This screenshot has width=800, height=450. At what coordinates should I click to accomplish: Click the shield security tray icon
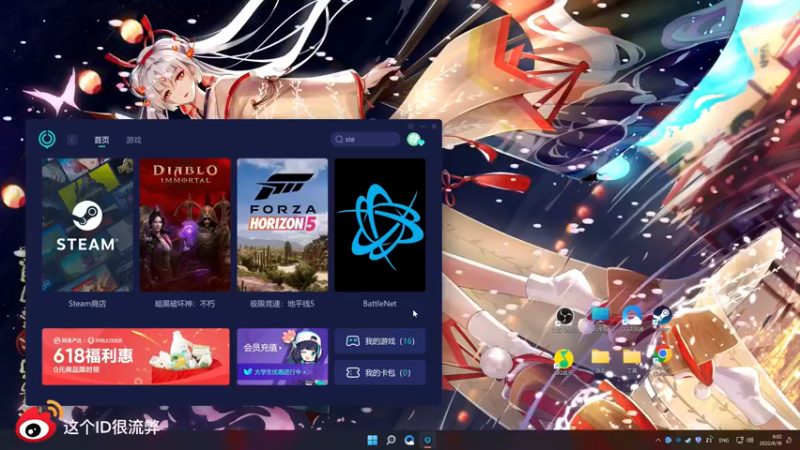coord(698,440)
